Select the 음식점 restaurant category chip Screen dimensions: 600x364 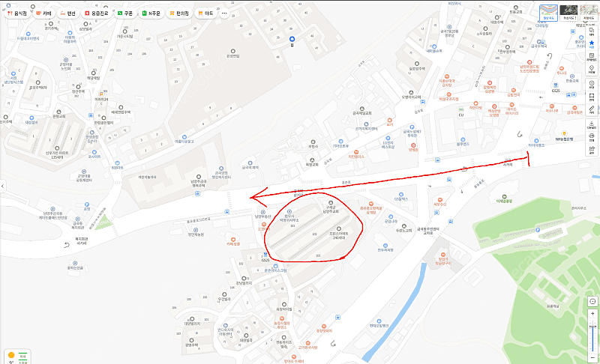tap(17, 13)
